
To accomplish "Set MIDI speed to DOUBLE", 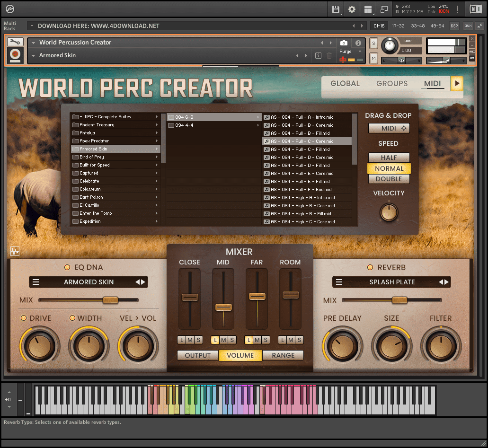I will coord(389,179).
